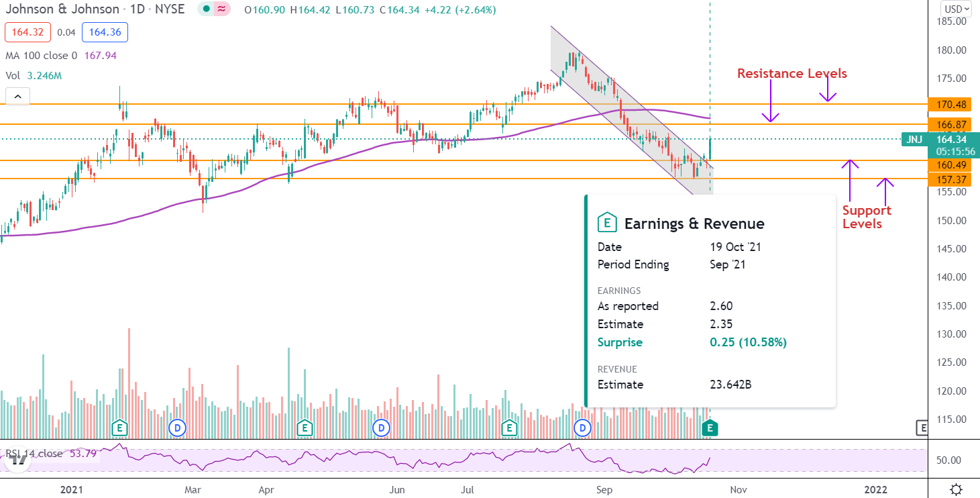Click the earnings marker near April
980x498 pixels.
305,428
